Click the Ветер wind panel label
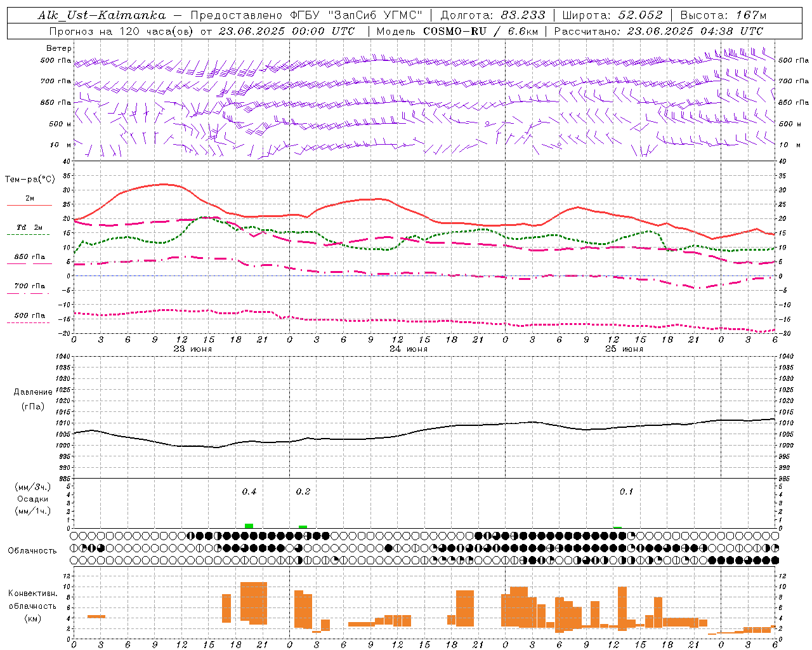 point(58,48)
